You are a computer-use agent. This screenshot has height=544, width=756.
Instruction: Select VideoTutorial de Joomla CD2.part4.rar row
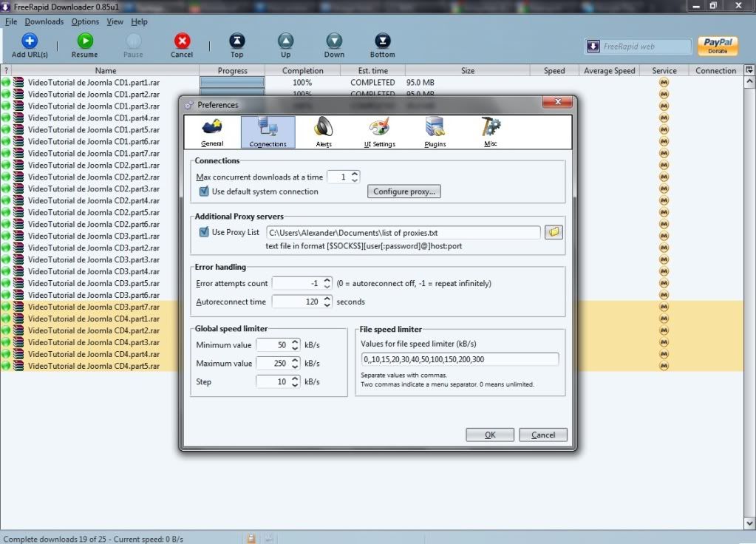click(94, 200)
